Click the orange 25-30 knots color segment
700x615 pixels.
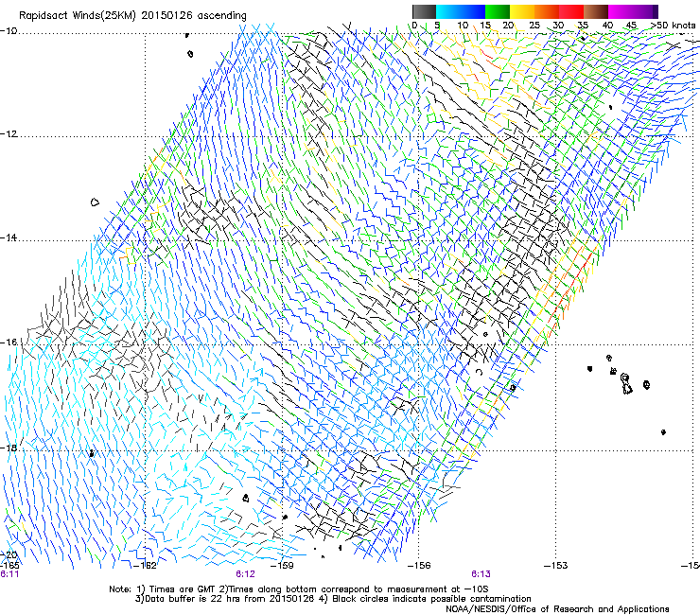point(547,11)
